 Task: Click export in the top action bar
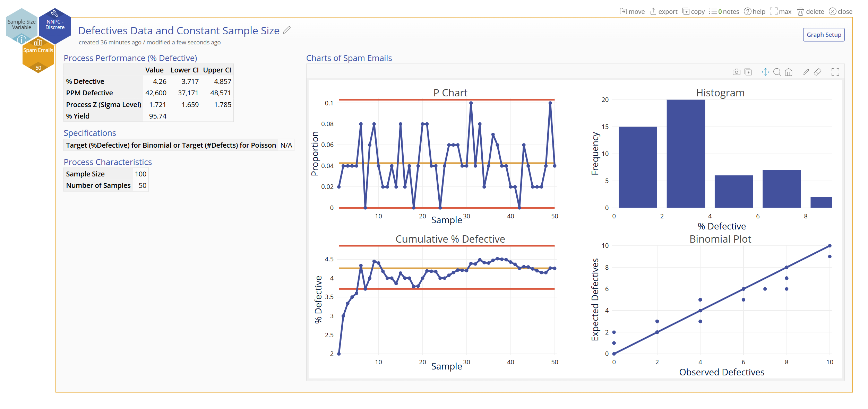663,11
